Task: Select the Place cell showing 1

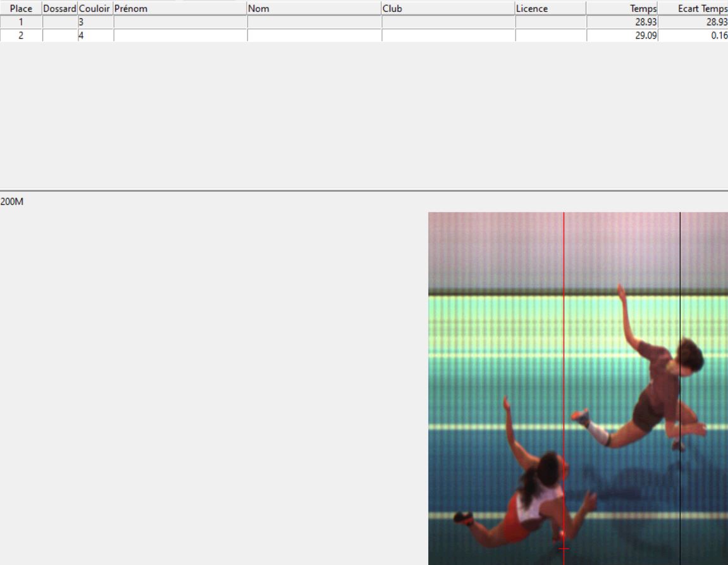Action: [21, 22]
